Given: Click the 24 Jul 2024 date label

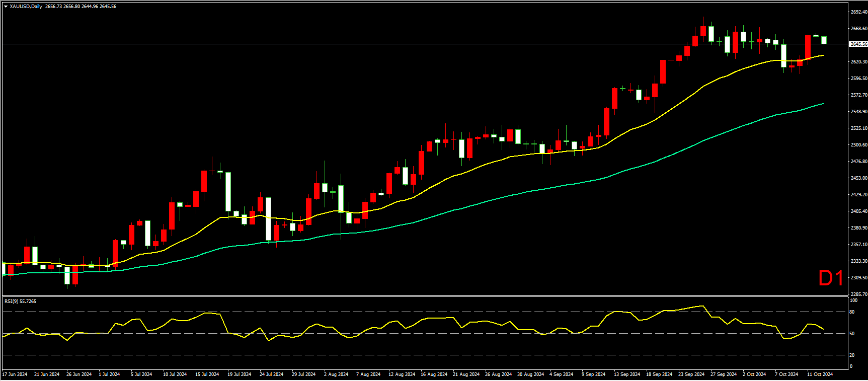Looking at the screenshot, I should 271,374.
